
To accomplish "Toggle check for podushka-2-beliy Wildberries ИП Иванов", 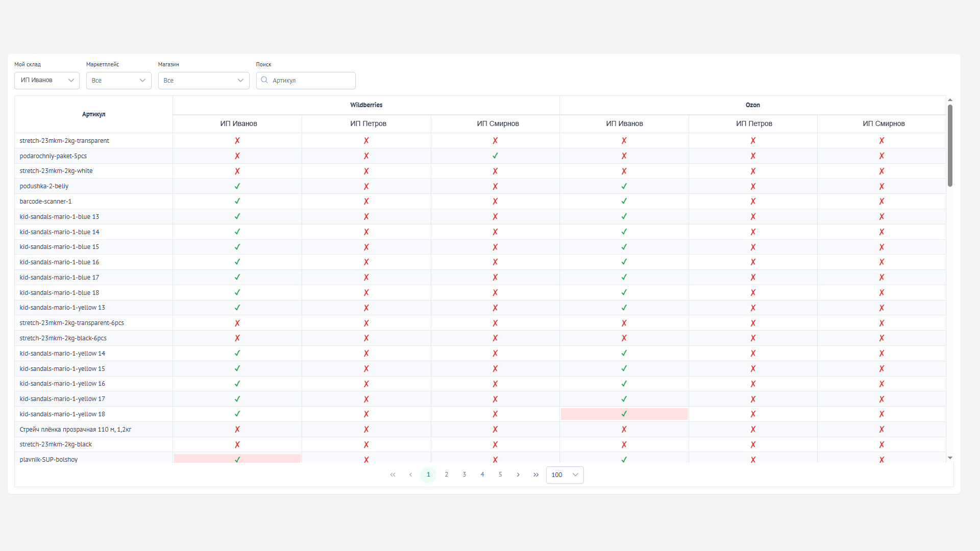I will pyautogui.click(x=237, y=186).
